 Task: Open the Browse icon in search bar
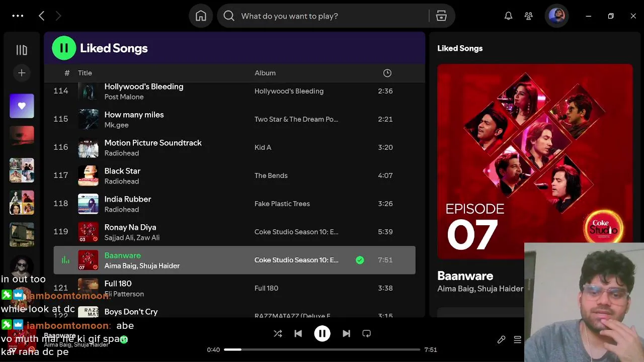(x=441, y=16)
